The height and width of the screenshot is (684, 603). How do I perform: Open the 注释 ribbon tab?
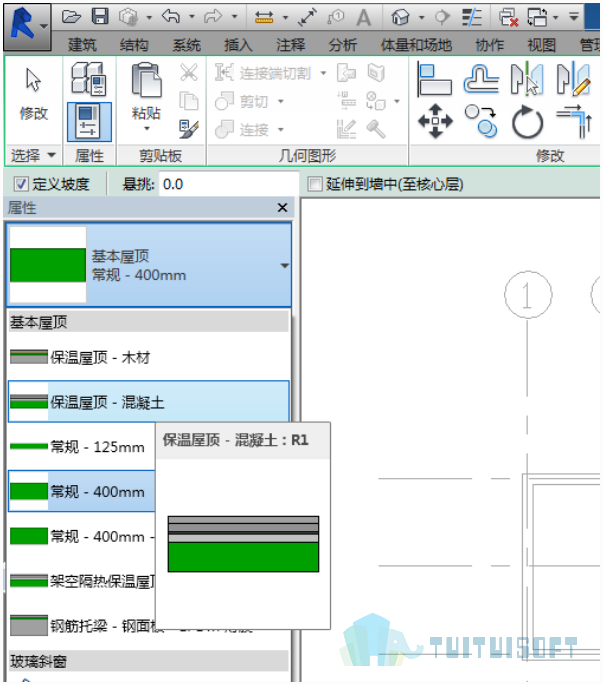pyautogui.click(x=290, y=44)
